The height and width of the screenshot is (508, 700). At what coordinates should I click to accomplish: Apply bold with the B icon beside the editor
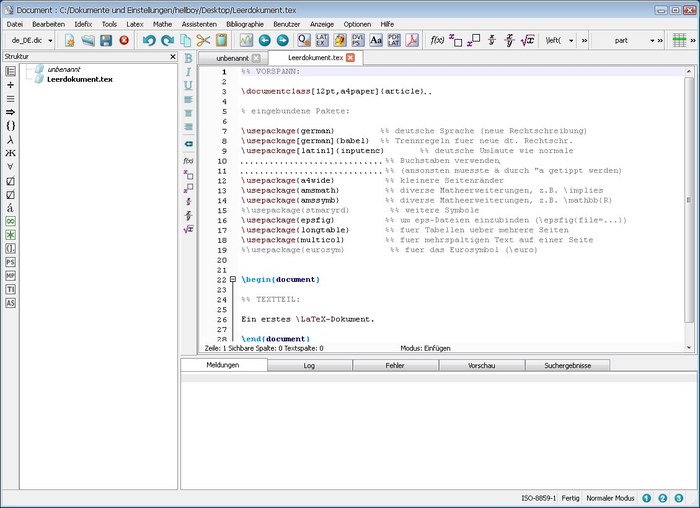tap(188, 58)
